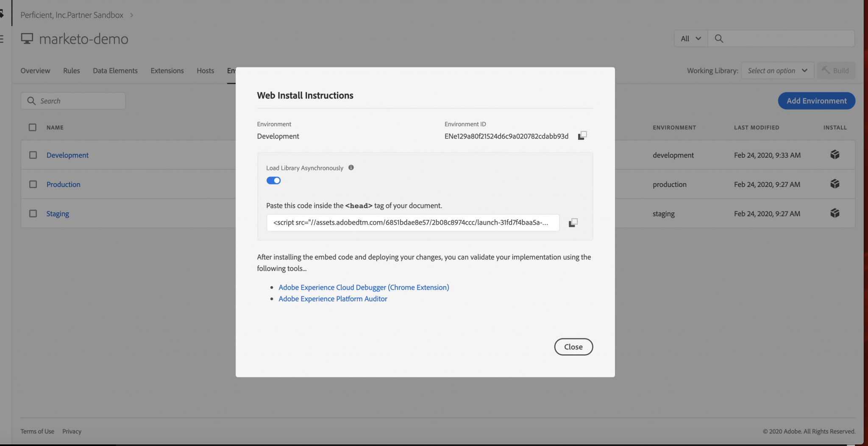Image resolution: width=868 pixels, height=446 pixels.
Task: Toggle the Load Library Asynchronously blue switch
Action: pos(273,180)
